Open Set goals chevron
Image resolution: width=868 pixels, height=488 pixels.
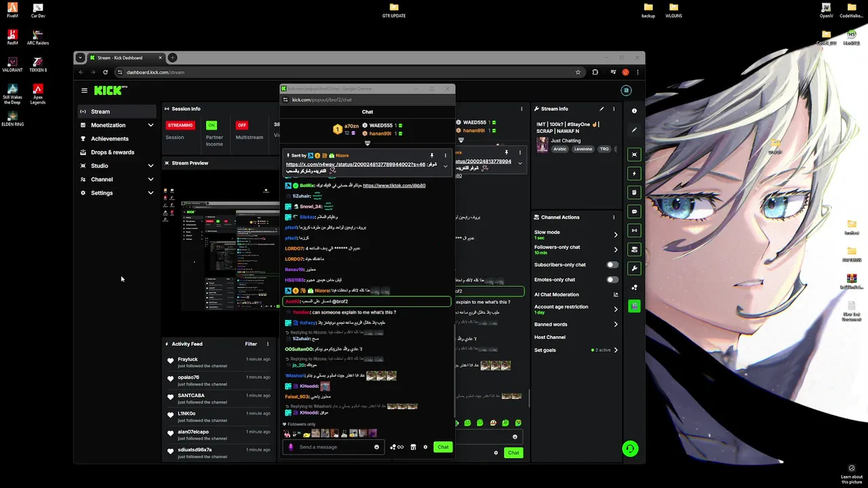coord(616,350)
